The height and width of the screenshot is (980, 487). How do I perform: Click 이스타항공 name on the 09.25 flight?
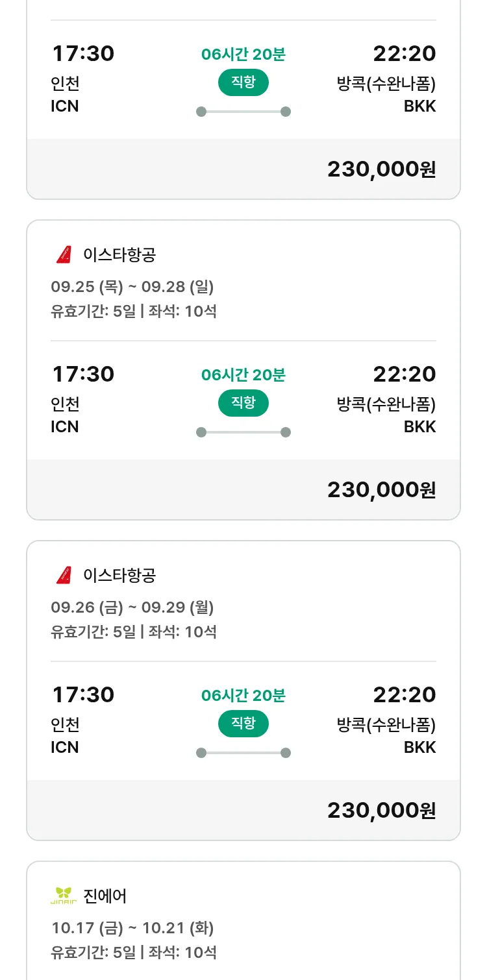point(119,255)
